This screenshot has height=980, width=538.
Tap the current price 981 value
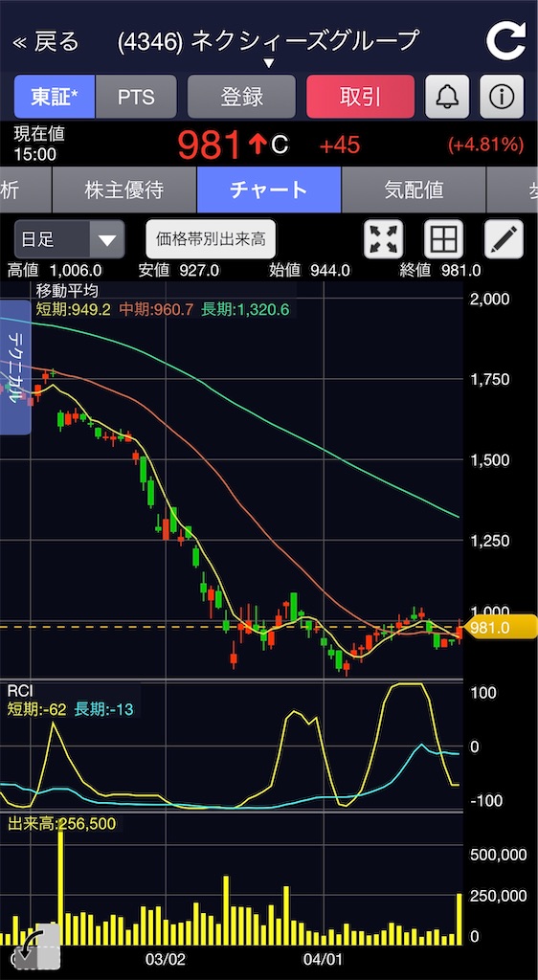coord(210,145)
